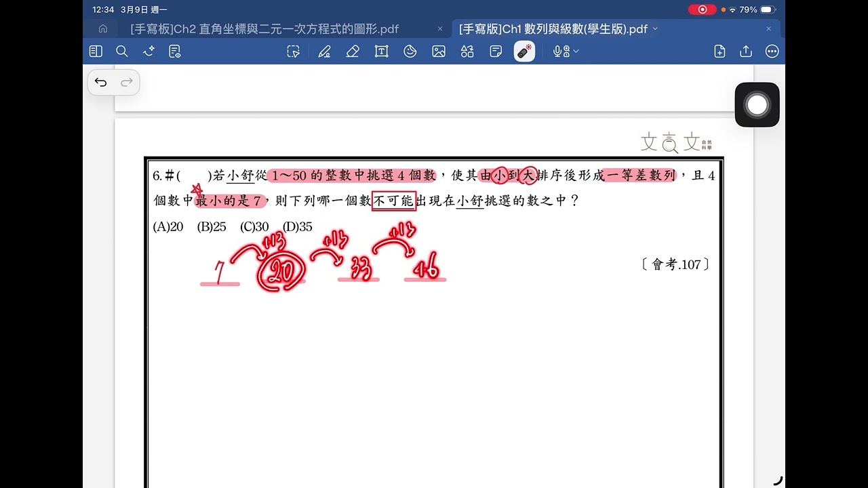Tap the battery 79% status indicator

(x=757, y=9)
